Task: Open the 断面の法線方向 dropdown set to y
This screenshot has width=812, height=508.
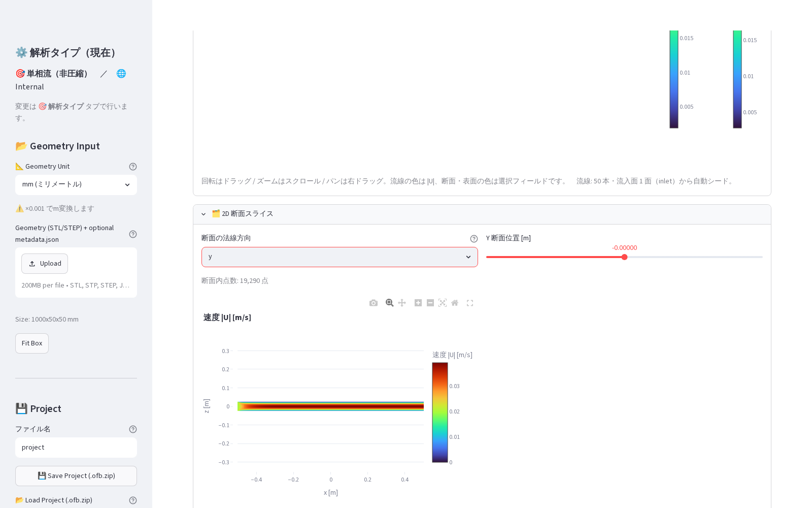Action: tap(340, 257)
